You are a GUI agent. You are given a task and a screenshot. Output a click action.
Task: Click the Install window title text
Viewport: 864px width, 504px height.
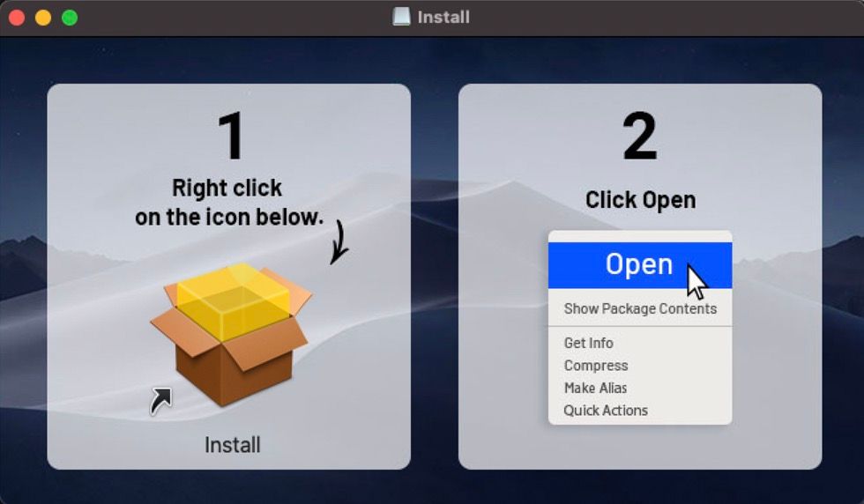click(x=443, y=17)
